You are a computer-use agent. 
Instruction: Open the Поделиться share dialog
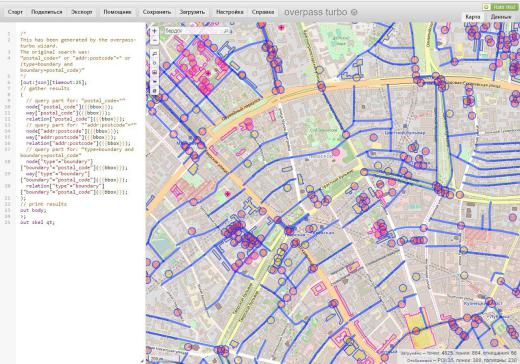point(47,12)
